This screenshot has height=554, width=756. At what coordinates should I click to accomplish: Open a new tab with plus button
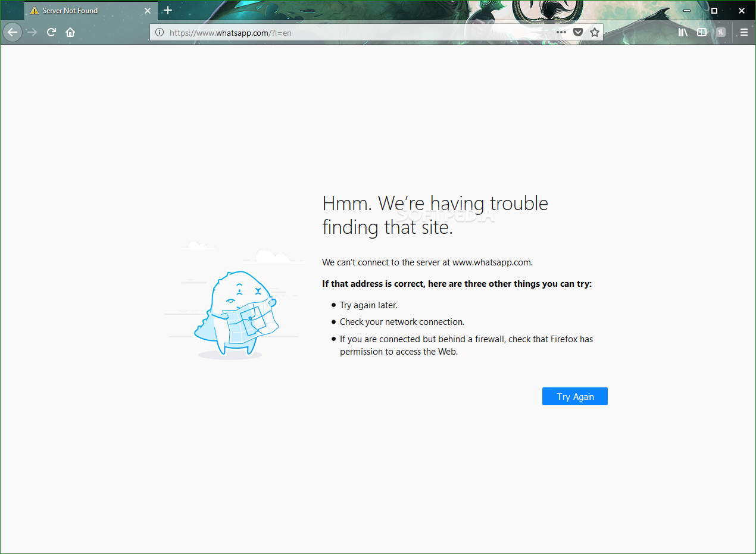168,10
